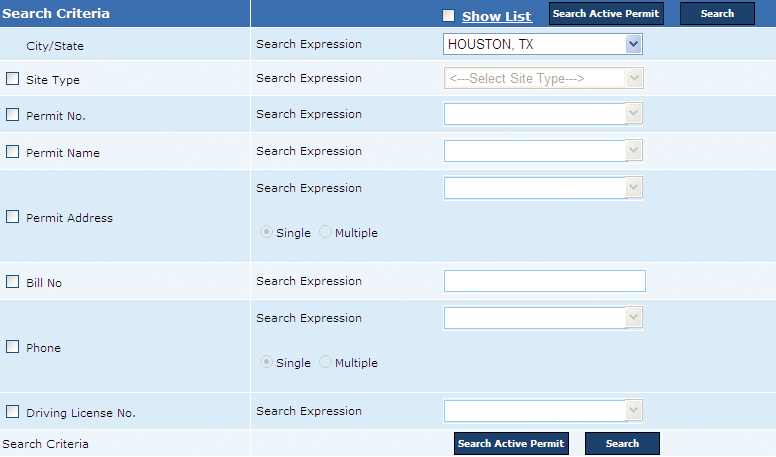Click the Show List link

[496, 17]
